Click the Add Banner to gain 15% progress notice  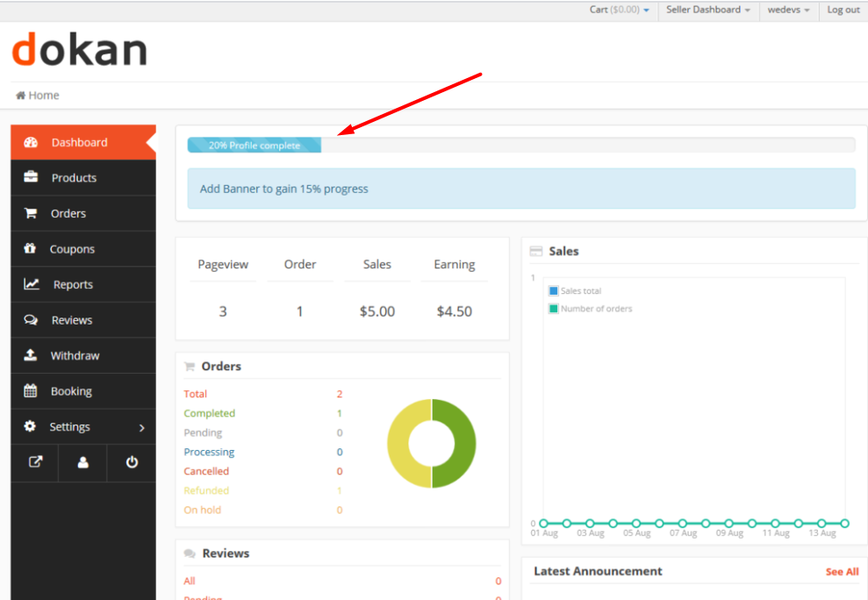tap(521, 189)
